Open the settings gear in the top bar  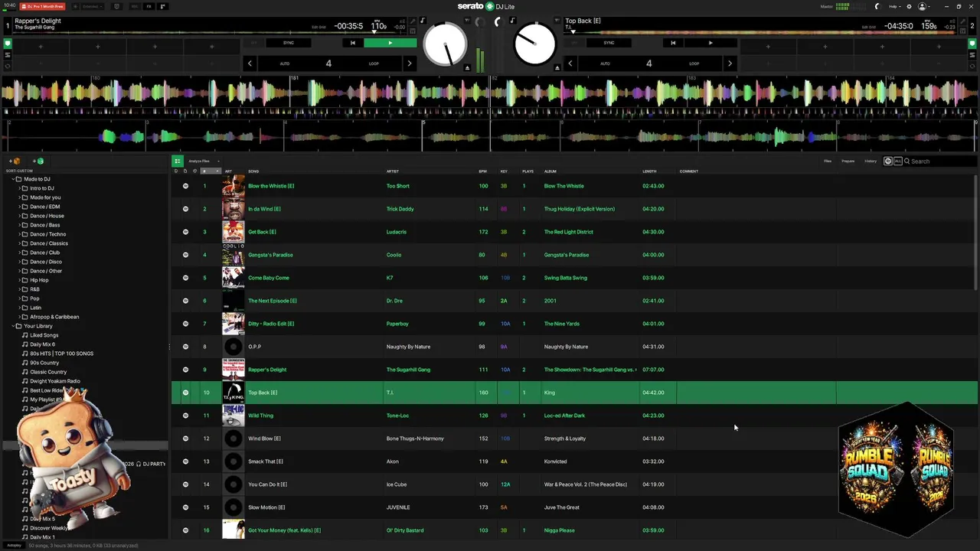point(909,6)
